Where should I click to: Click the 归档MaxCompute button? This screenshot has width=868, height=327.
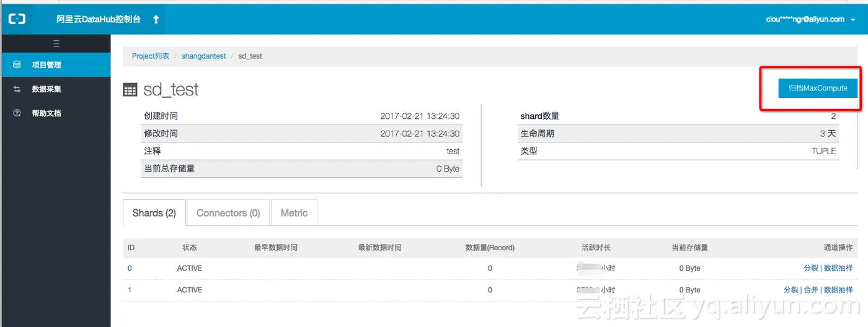coord(818,88)
